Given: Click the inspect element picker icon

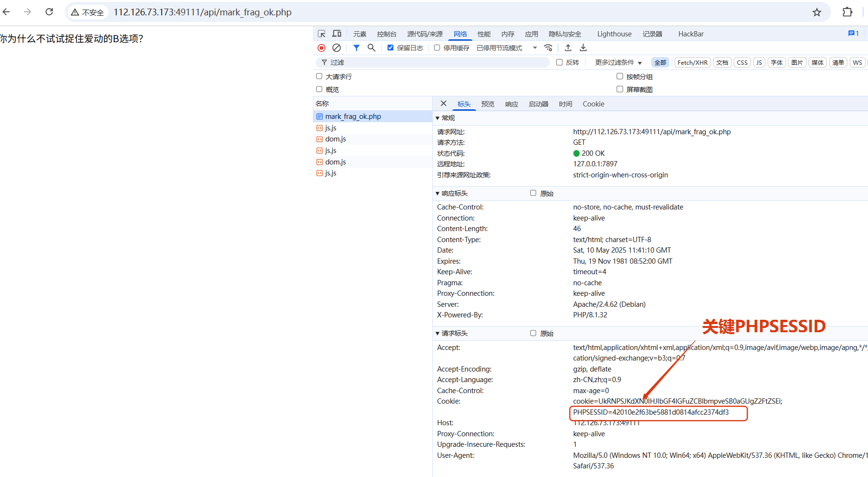Looking at the screenshot, I should 321,34.
